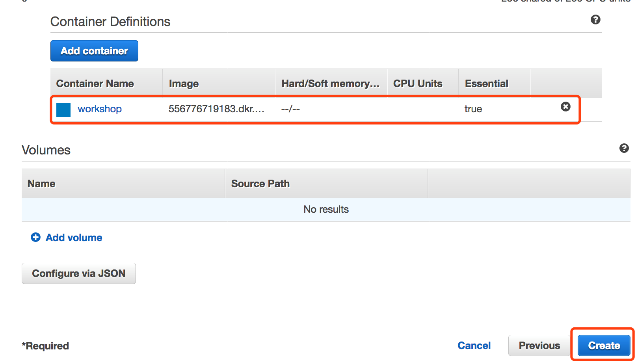Remove the workshop container with X icon

[565, 107]
